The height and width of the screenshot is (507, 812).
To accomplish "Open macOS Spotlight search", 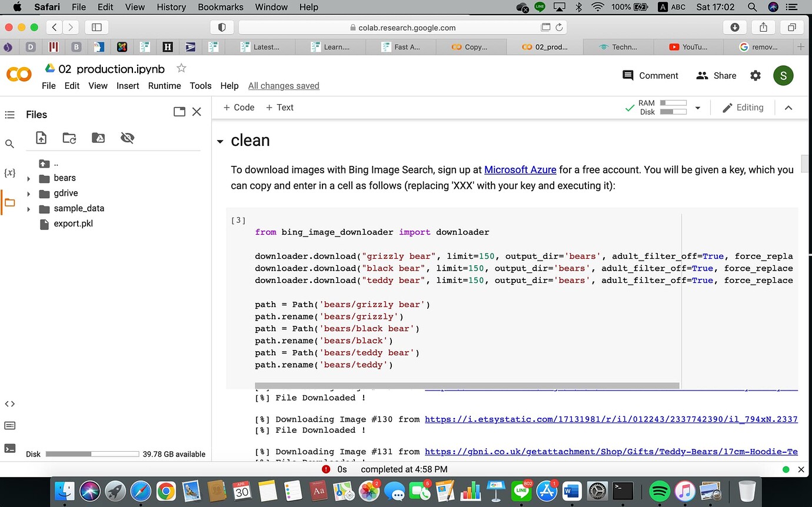I will [x=752, y=7].
